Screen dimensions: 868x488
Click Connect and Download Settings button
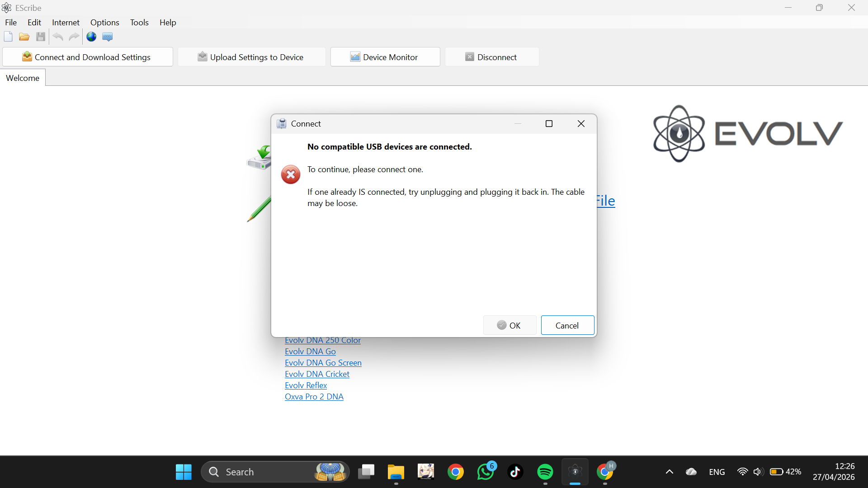[x=88, y=57]
